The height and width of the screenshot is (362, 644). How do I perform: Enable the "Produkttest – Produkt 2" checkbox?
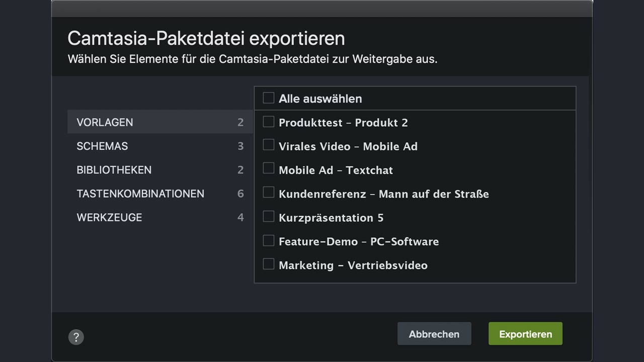[269, 122]
